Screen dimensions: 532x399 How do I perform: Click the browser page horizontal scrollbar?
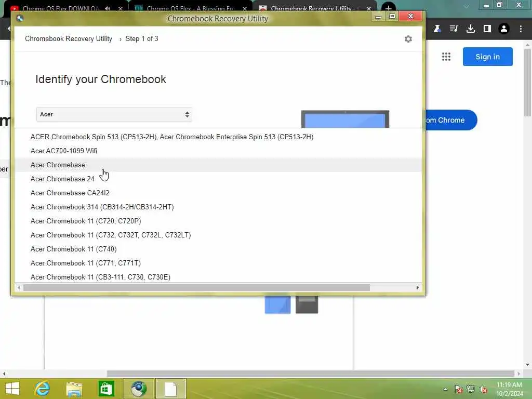click(x=311, y=374)
